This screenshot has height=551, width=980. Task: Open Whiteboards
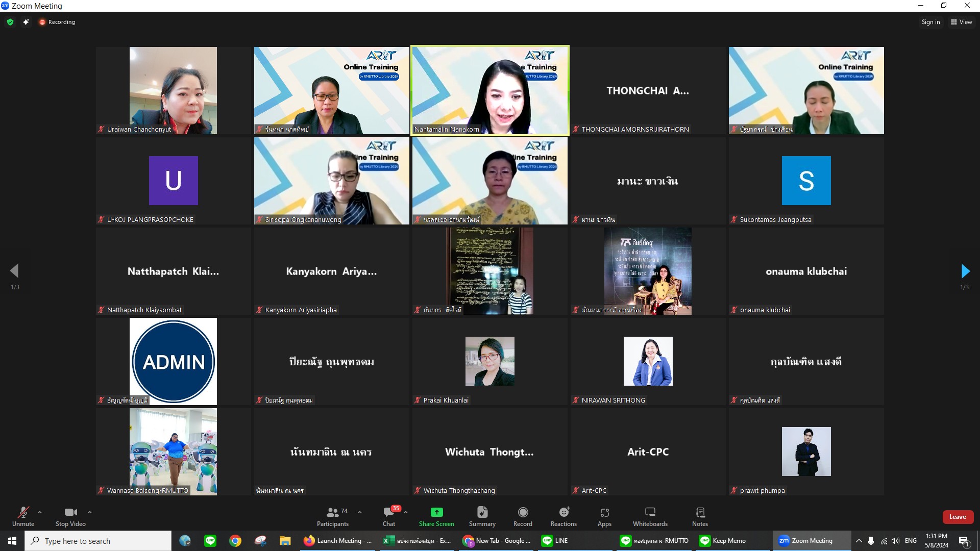tap(650, 516)
